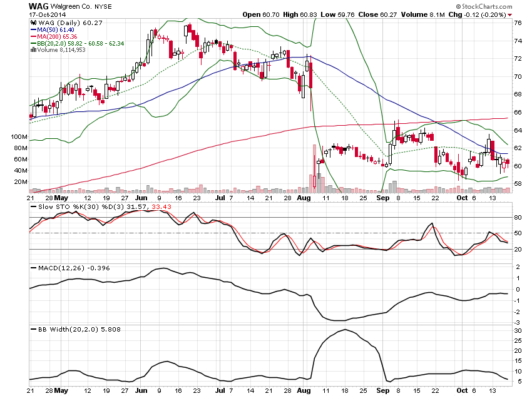Screen dimensions: 532x396
Task: Click the 66 price axis label
Action: [518, 112]
